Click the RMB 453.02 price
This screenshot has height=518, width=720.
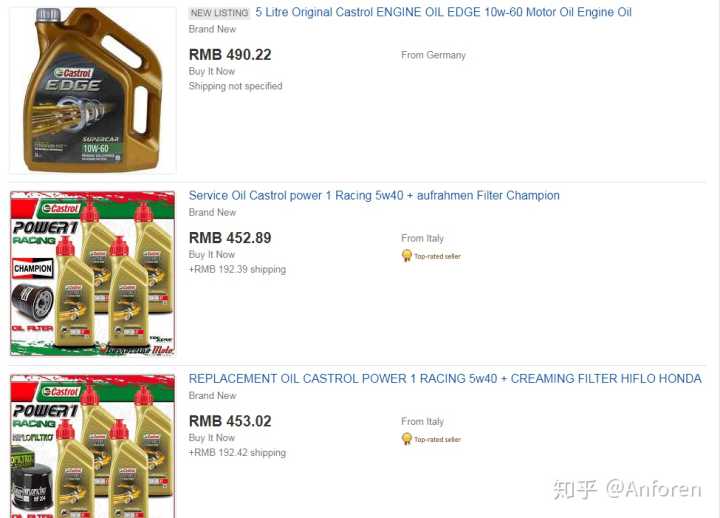click(x=230, y=421)
